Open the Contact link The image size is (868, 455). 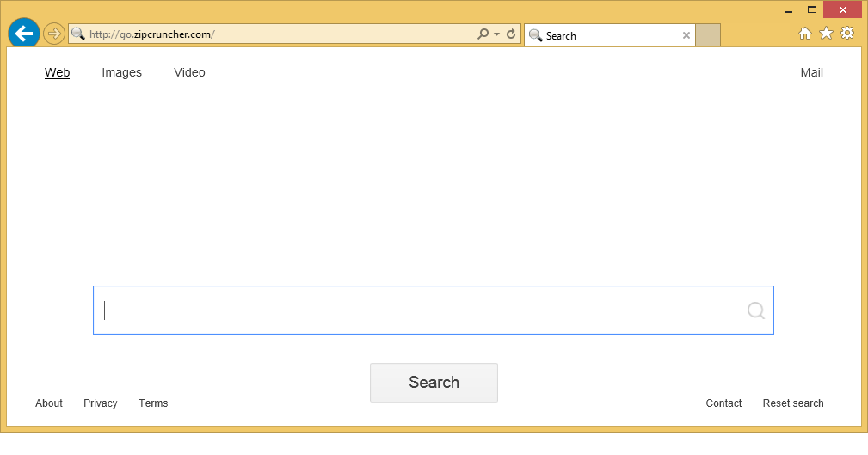point(723,403)
